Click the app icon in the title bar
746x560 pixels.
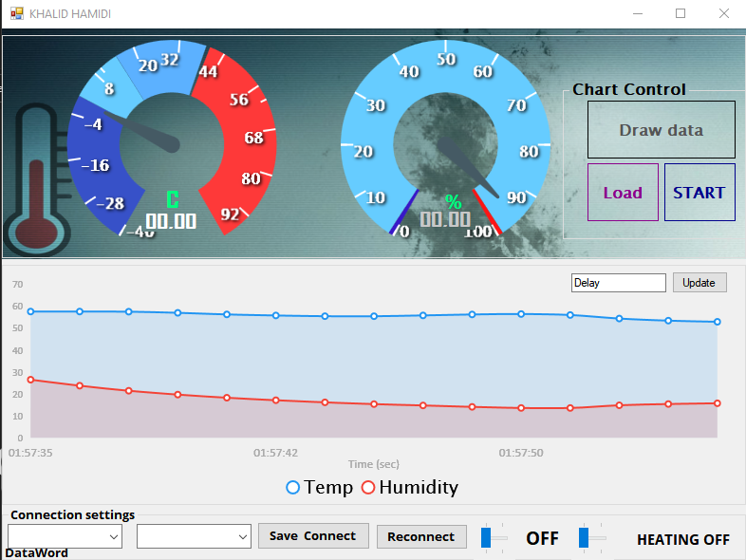[16, 14]
